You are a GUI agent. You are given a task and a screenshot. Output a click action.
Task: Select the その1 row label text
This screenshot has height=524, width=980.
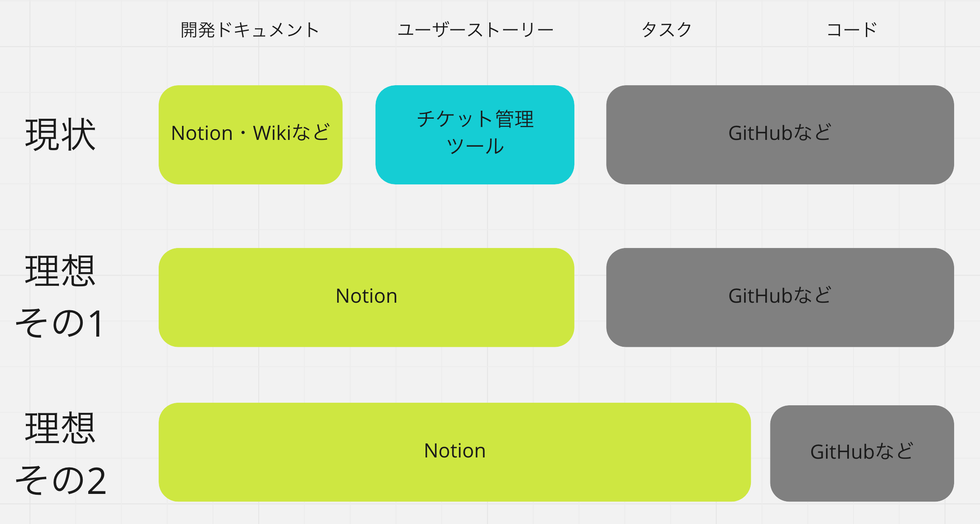pyautogui.click(x=60, y=323)
